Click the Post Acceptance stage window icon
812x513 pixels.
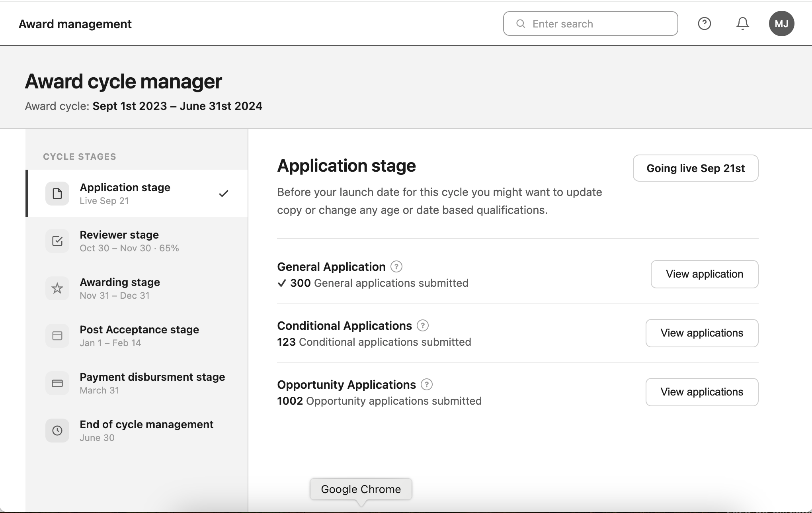click(x=57, y=336)
